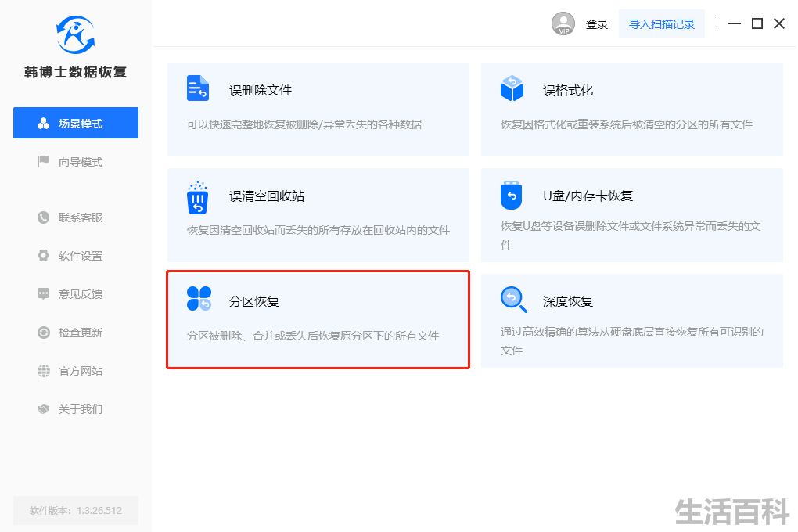
Task: Choose the 误格式化 recovery title
Action: coord(567,91)
